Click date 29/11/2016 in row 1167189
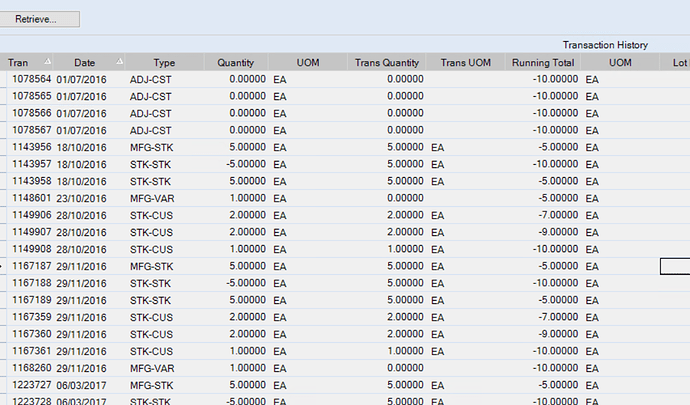Image resolution: width=690 pixels, height=405 pixels. 81,301
